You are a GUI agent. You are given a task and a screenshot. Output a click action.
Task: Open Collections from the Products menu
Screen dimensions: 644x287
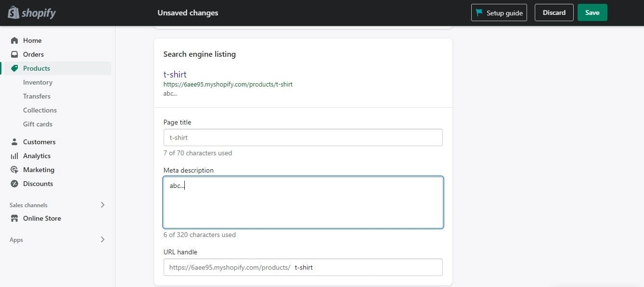click(x=39, y=110)
